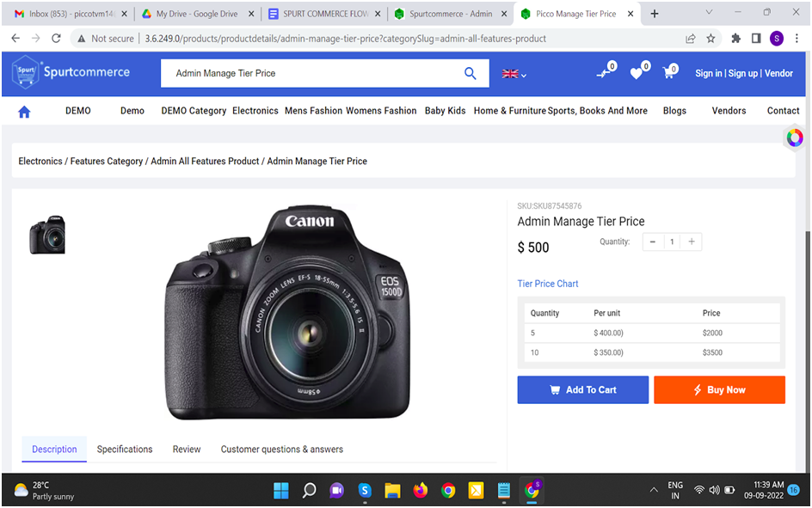Go back using browser back arrow
This screenshot has width=812, height=508.
tap(15, 39)
